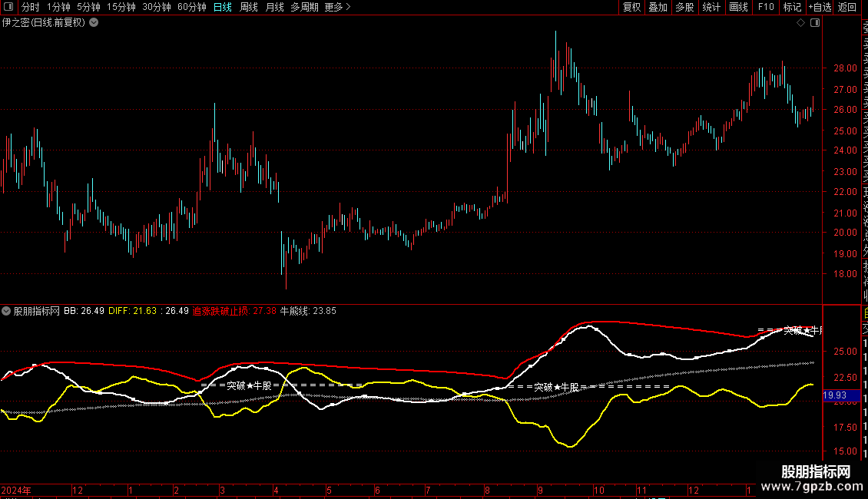Click the 标记 mark button

pos(792,7)
